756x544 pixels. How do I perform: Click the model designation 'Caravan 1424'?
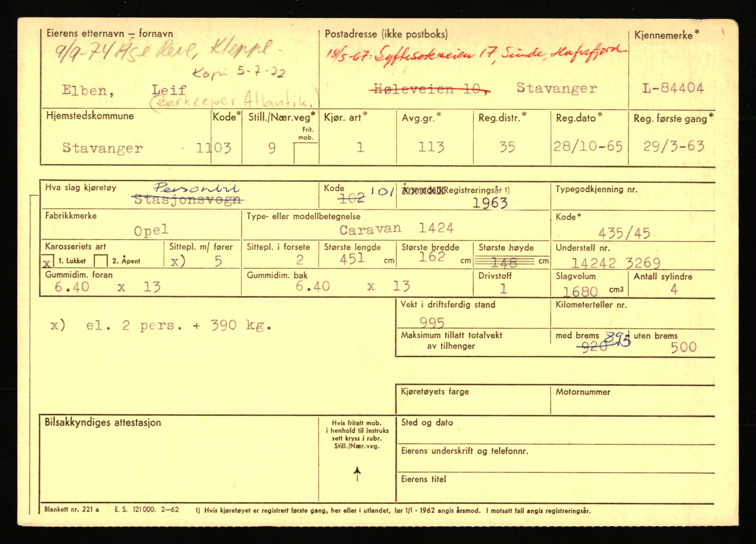tap(396, 229)
